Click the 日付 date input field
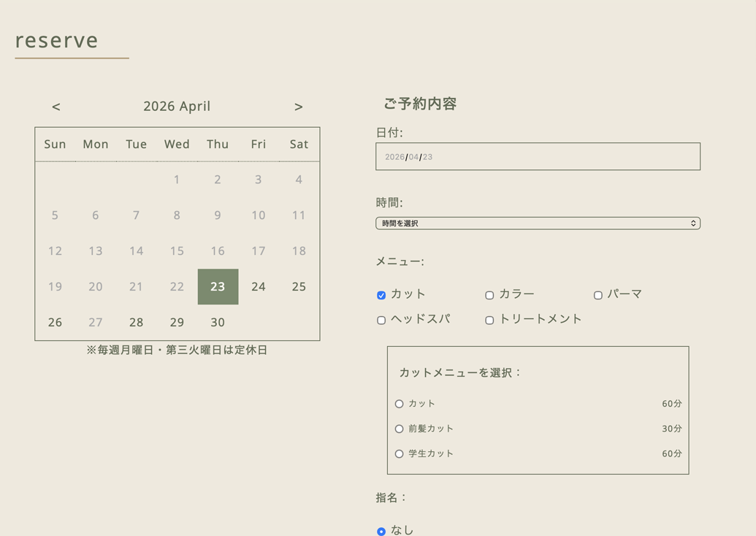The height and width of the screenshot is (536, 756). point(538,157)
